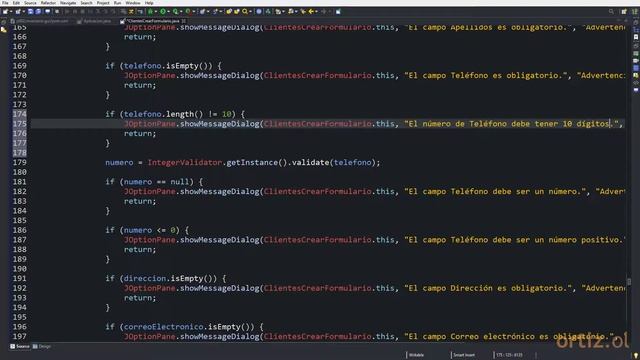Click the yellow Search magnifier icon
Viewport: 640px width, 360px height.
tap(245, 11)
